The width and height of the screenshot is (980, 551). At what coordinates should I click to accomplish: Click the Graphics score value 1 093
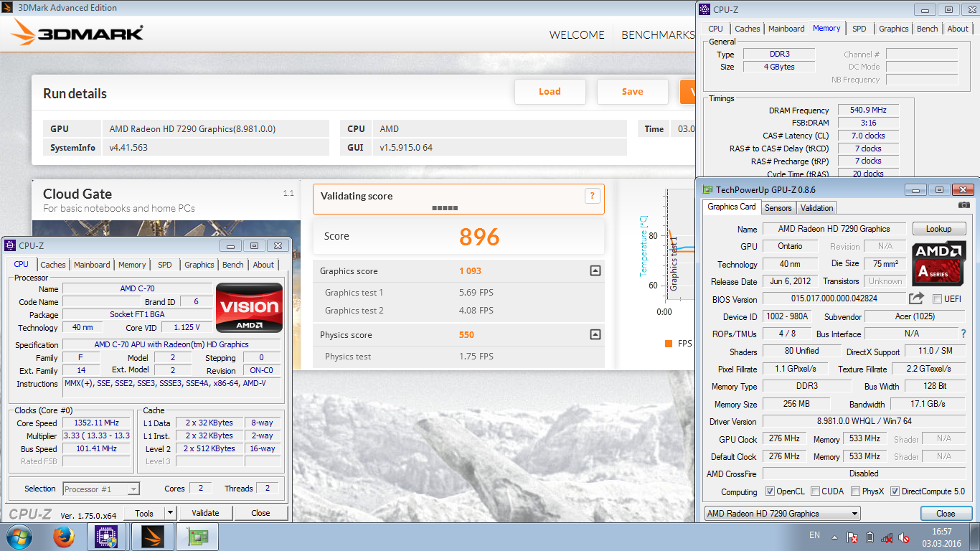click(471, 270)
